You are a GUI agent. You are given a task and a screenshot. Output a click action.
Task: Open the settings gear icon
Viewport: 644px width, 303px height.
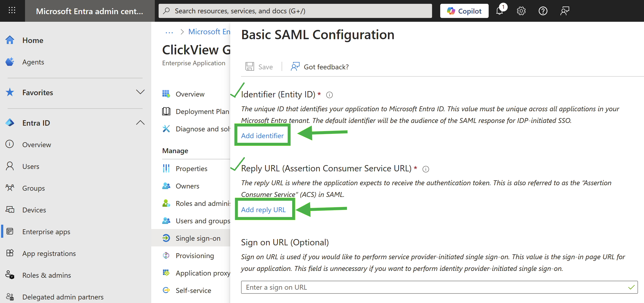521,11
